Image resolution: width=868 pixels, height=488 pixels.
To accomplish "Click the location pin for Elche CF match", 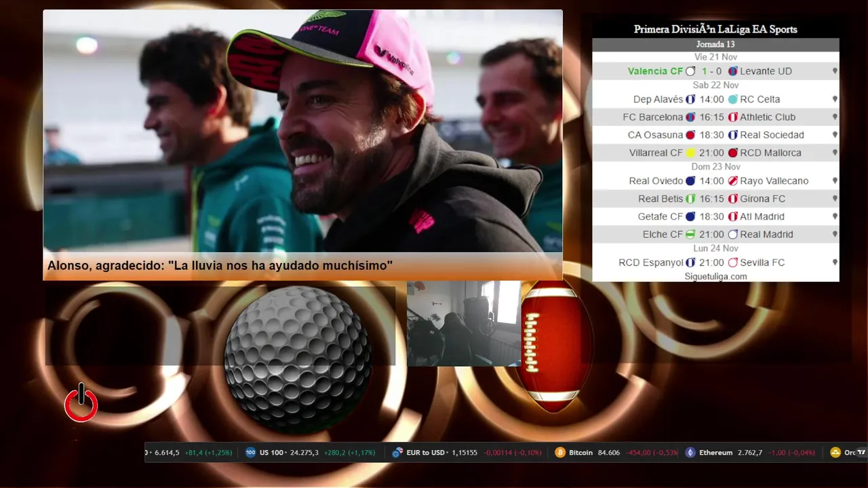I will pos(835,235).
